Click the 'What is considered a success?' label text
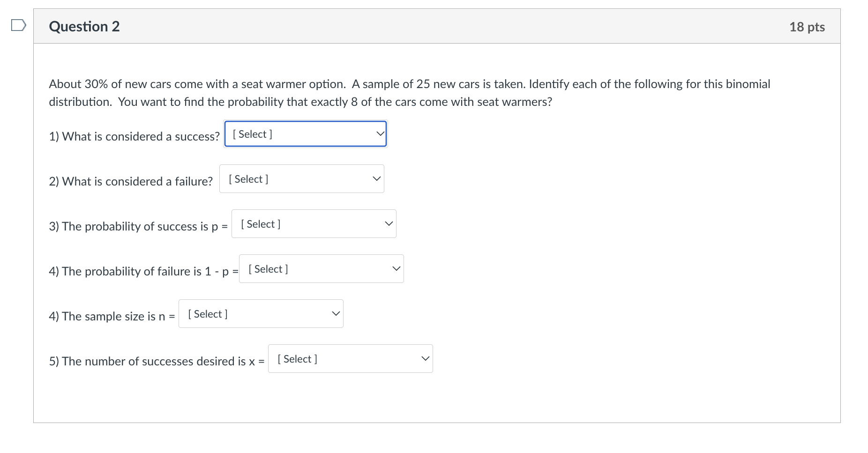The image size is (868, 453). 134,136
